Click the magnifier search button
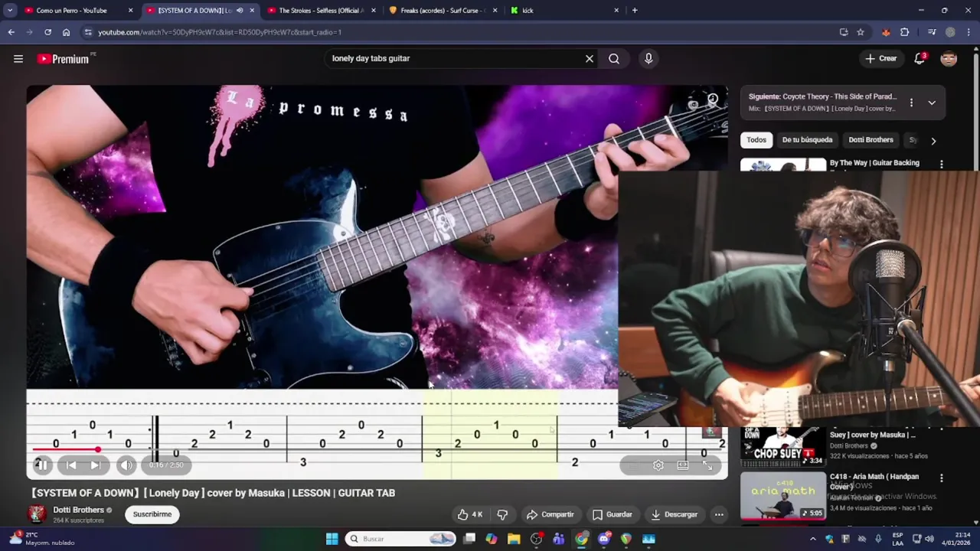Screen dimensions: 980x551 (614, 59)
